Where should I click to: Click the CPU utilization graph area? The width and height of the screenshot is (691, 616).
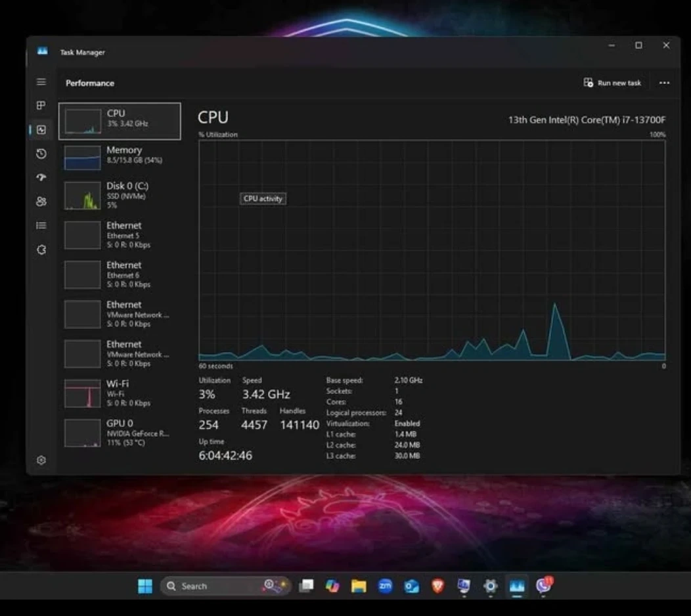(432, 250)
